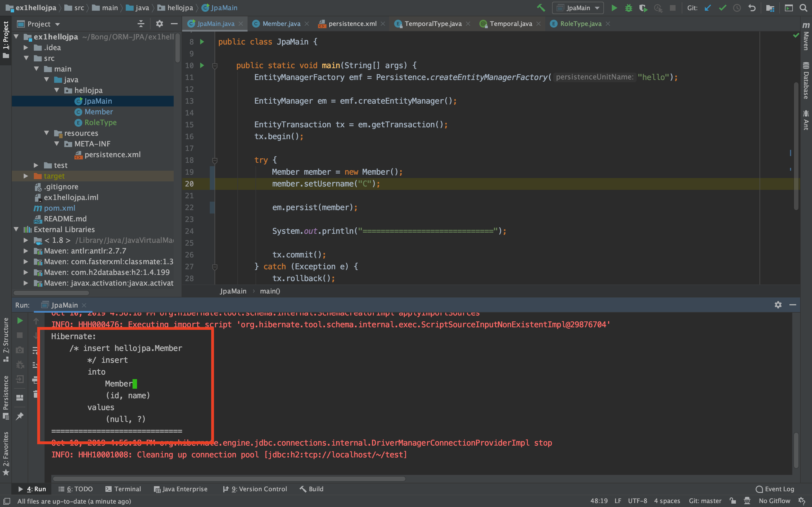
Task: Switch to the Member.java tab
Action: tap(281, 24)
